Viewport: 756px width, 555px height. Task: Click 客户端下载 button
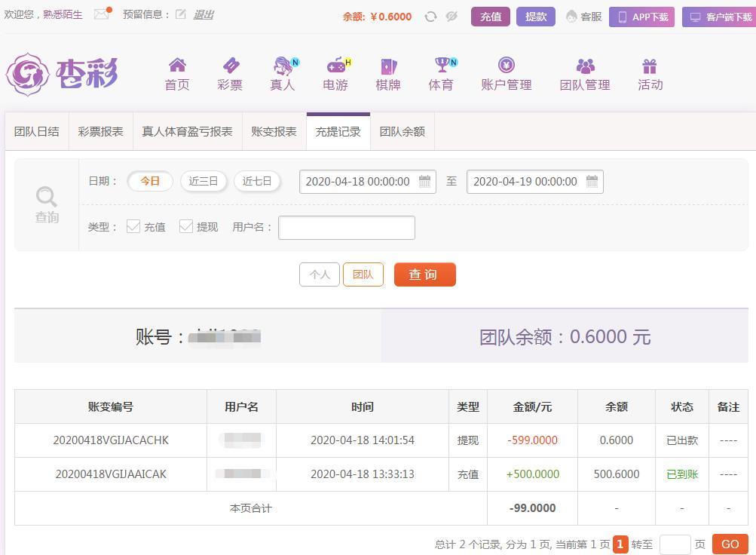point(719,17)
